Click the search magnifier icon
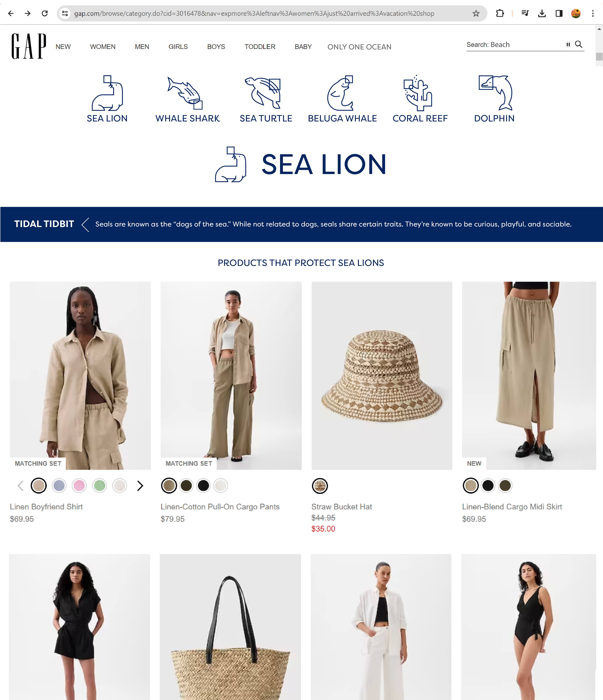The height and width of the screenshot is (700, 603). [579, 44]
